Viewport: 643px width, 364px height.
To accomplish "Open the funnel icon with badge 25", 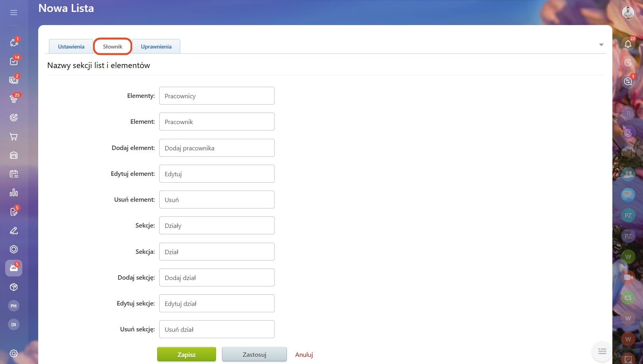I will pos(14,99).
